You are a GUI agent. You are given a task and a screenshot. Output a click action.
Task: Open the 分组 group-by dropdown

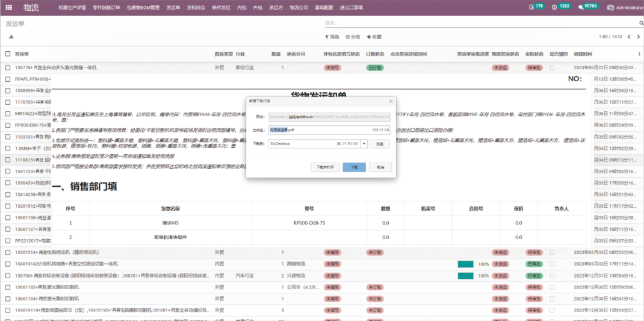(353, 37)
